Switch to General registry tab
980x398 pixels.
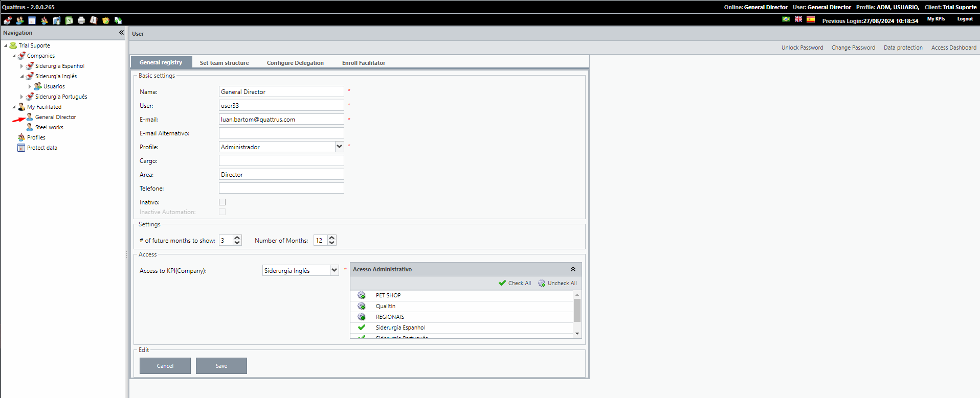pyautogui.click(x=161, y=62)
